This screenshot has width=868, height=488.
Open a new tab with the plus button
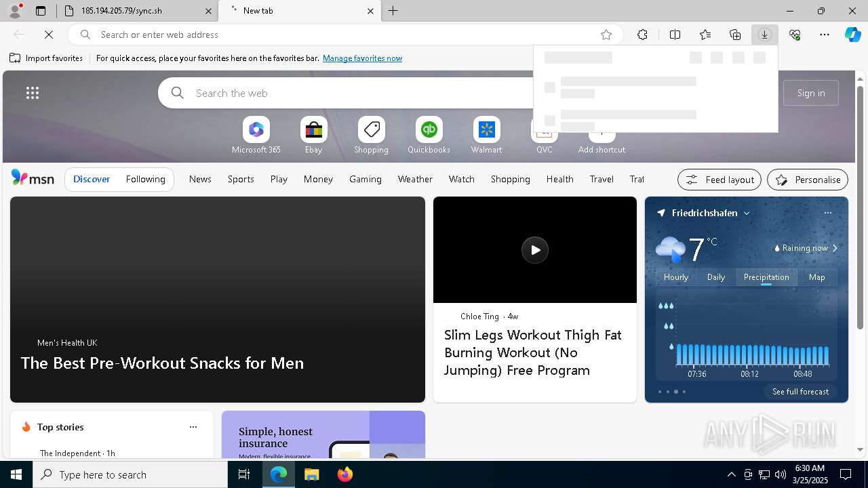pyautogui.click(x=393, y=11)
